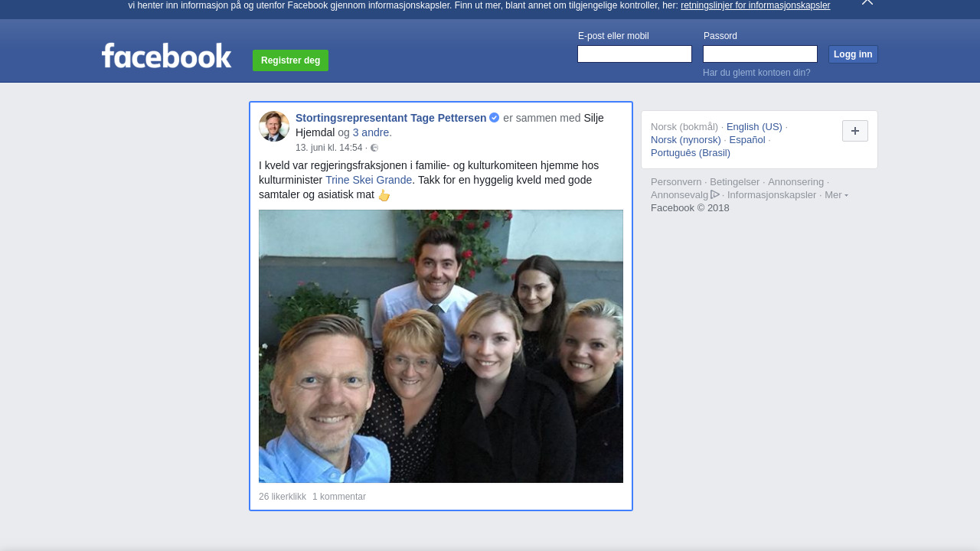The width and height of the screenshot is (980, 551).
Task: Open 'Har du glemt kontoen din?' link
Action: point(756,73)
